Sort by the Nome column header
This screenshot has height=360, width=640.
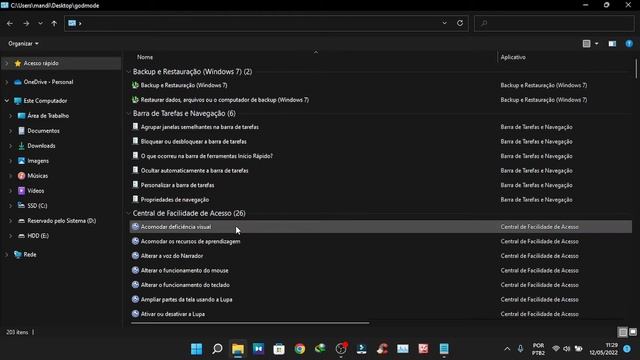[145, 57]
